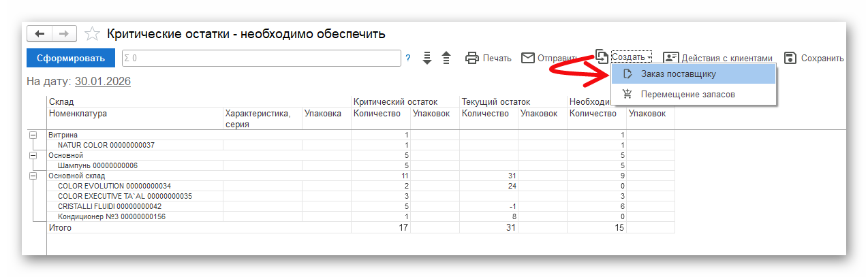This screenshot has height=277, width=868.
Task: Click the Итого total row label
Action: 60,228
